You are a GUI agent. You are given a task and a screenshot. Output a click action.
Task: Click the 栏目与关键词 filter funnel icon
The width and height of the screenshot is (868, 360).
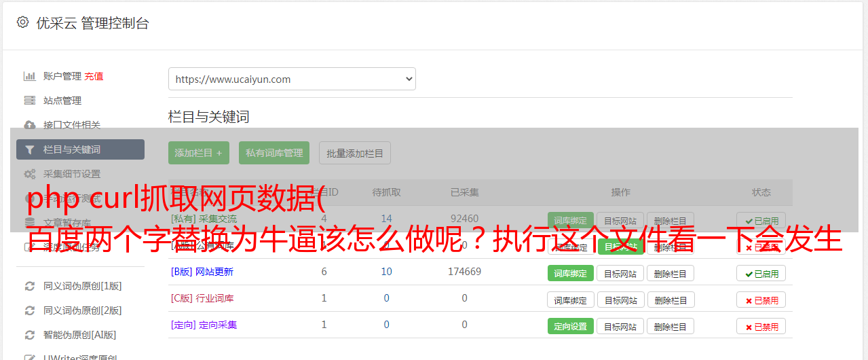(x=30, y=149)
